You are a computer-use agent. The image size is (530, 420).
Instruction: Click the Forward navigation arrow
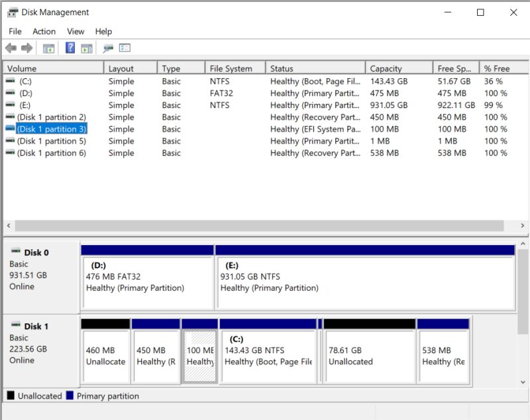pyautogui.click(x=25, y=47)
